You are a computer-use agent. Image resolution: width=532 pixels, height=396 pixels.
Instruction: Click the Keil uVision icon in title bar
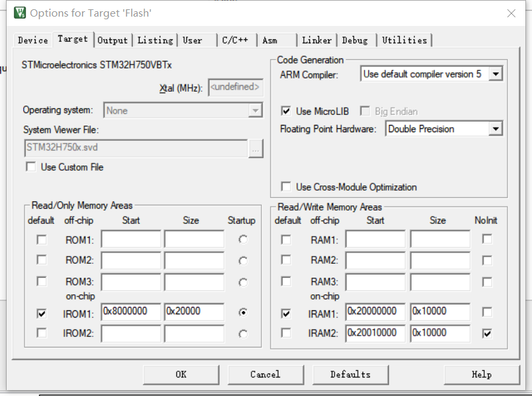click(x=20, y=13)
